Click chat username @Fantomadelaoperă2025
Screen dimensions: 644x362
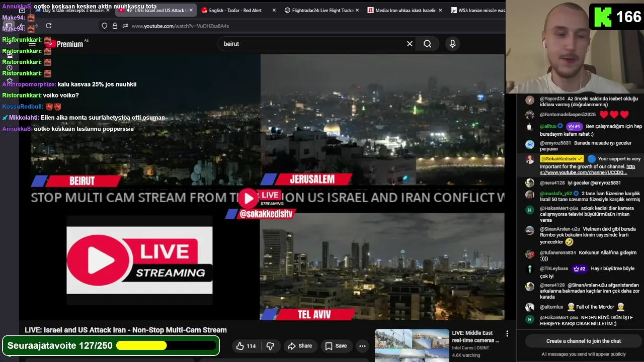tap(568, 115)
